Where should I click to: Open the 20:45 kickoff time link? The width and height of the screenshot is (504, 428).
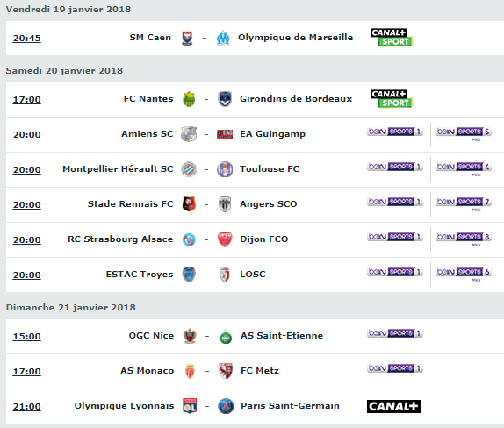tap(26, 39)
